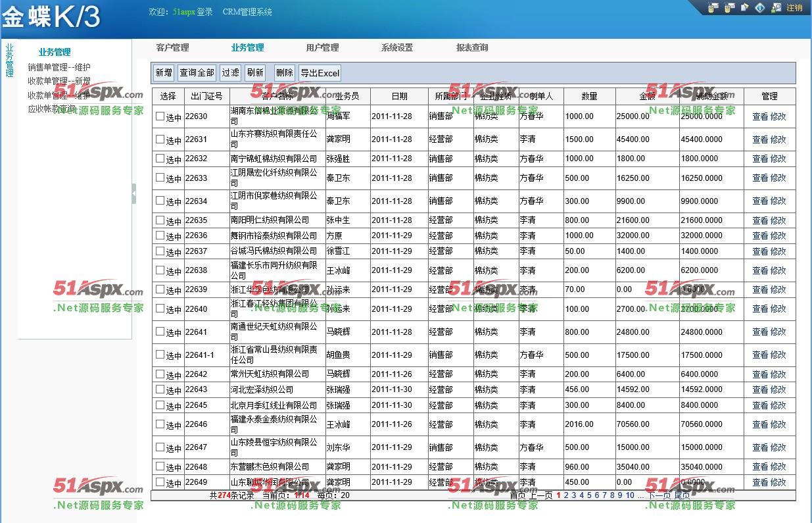Collapse the left sidebar with splitter handle

click(x=134, y=193)
